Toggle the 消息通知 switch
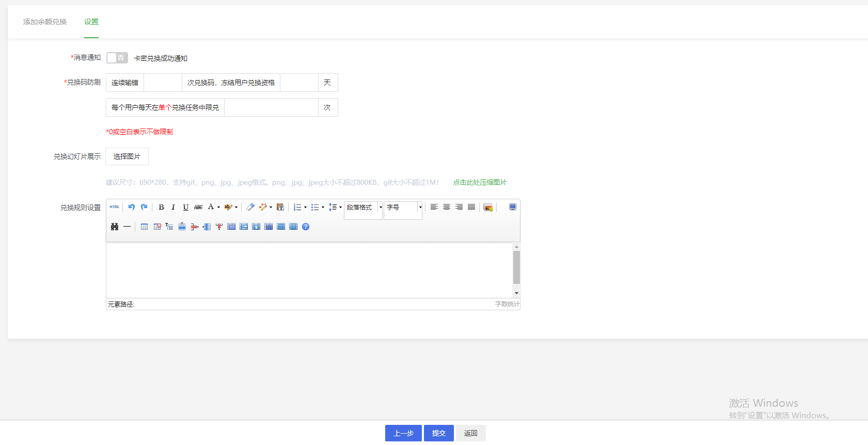Screen dimensions: 868x445 [x=117, y=58]
